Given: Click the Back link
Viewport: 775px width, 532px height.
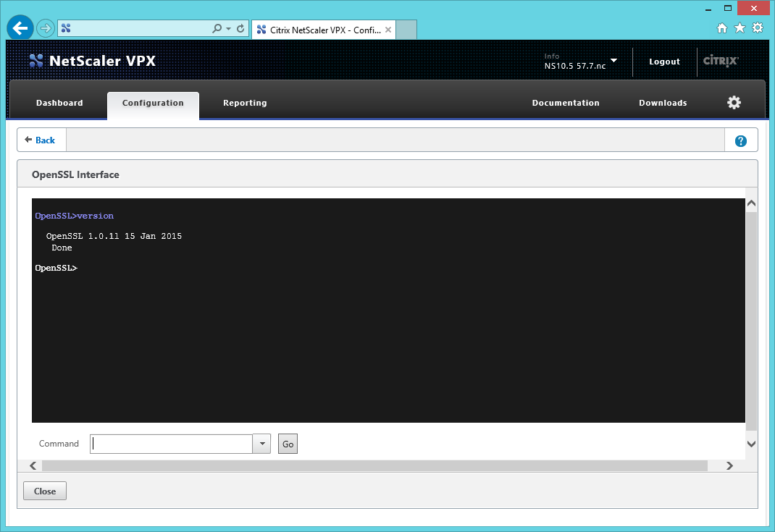Looking at the screenshot, I should tap(40, 140).
